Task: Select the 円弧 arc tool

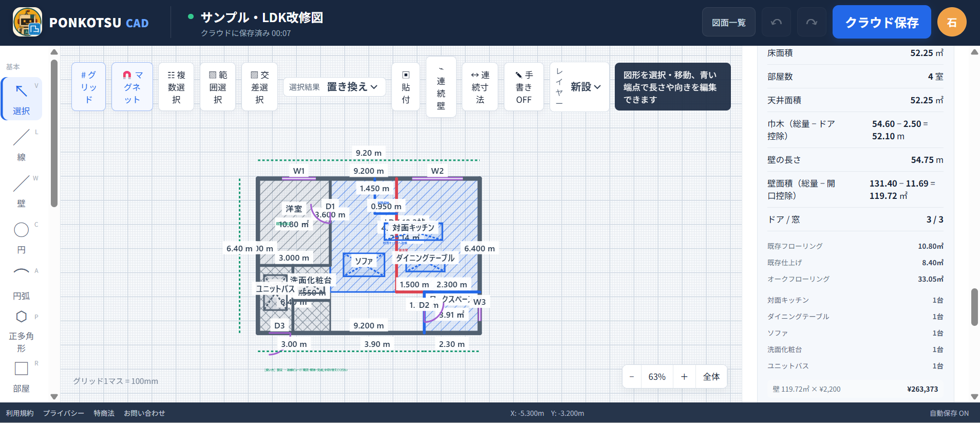Action: (22, 284)
